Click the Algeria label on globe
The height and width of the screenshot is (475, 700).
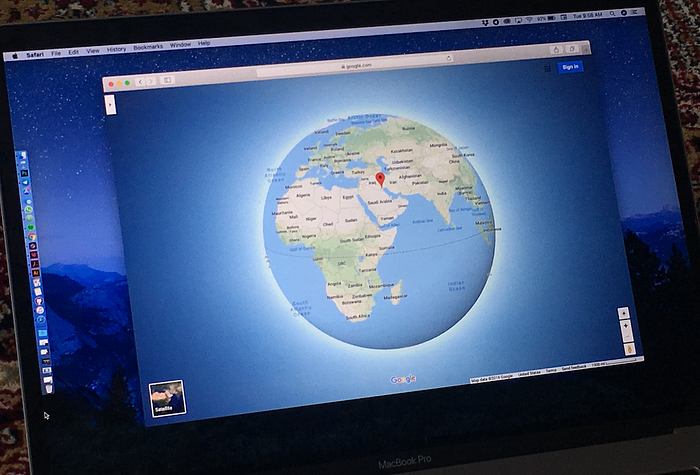[303, 196]
